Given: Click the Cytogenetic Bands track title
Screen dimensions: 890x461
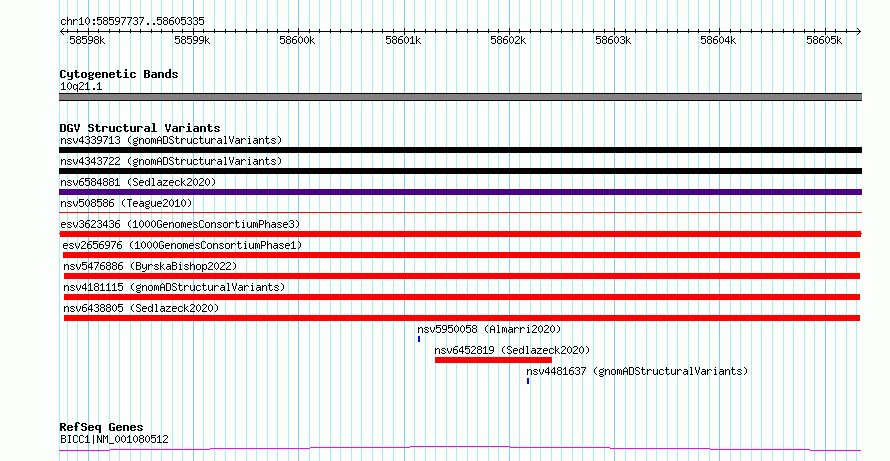Looking at the screenshot, I should pyautogui.click(x=119, y=74).
